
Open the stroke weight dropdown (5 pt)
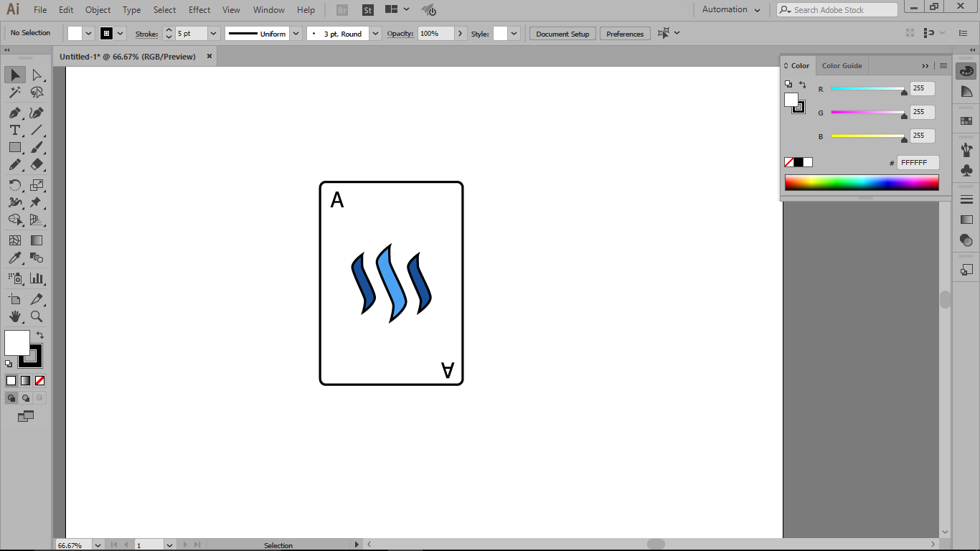213,33
